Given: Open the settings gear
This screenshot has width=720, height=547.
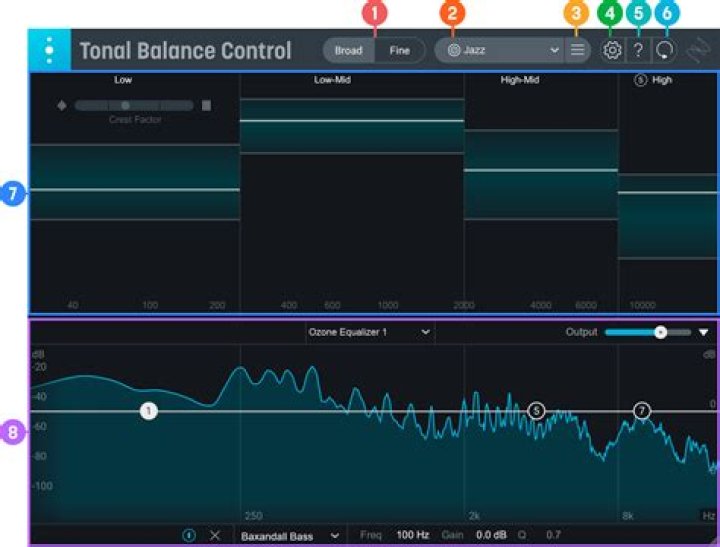Looking at the screenshot, I should [612, 50].
